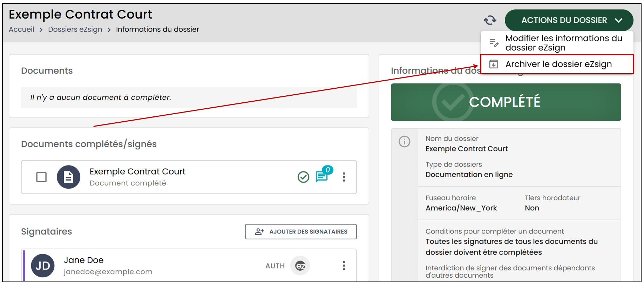Click the Exemple Contrat Court document name

click(137, 171)
